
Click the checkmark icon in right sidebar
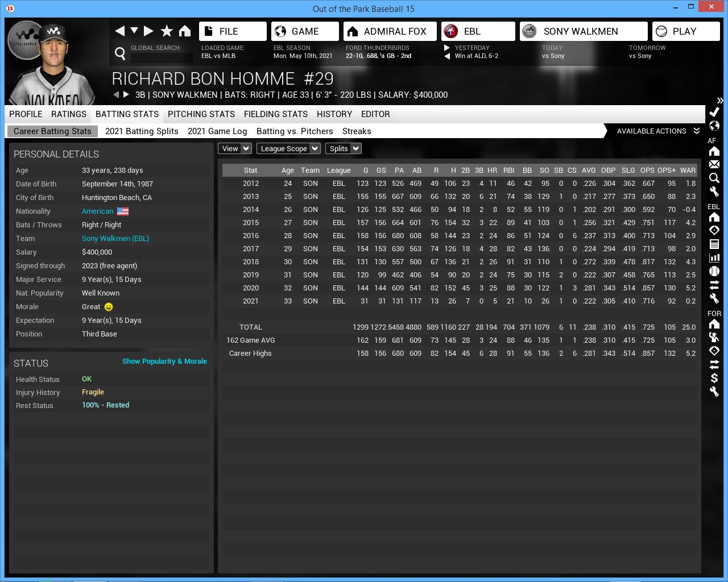coord(714,112)
